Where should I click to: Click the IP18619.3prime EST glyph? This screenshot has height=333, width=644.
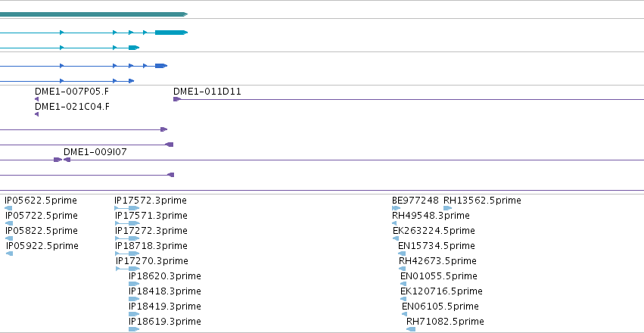(134, 329)
